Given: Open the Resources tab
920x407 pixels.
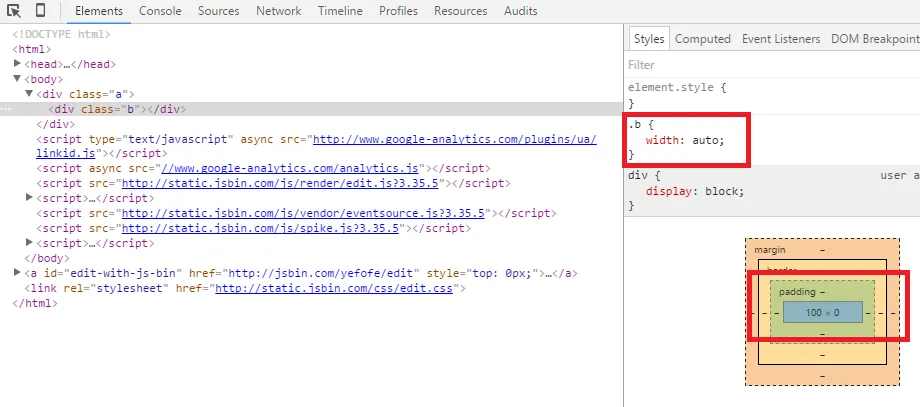Looking at the screenshot, I should pyautogui.click(x=461, y=11).
